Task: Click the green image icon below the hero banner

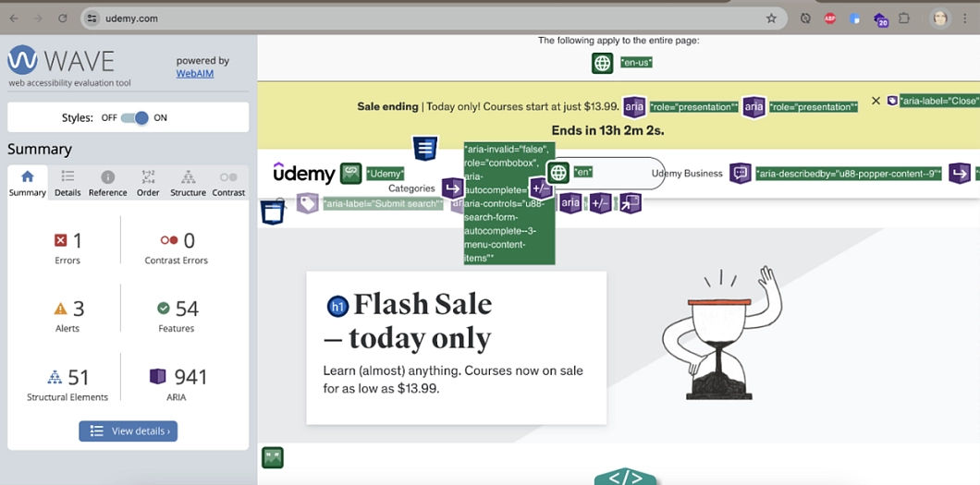Action: coord(273,457)
